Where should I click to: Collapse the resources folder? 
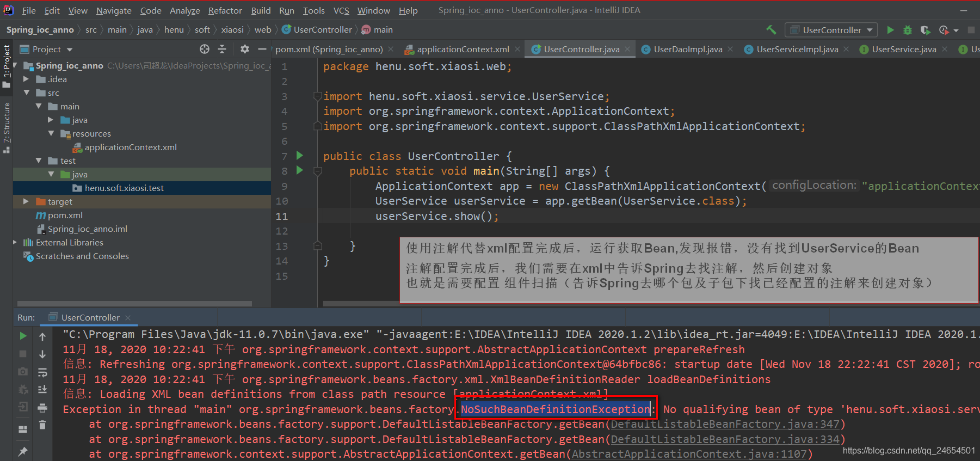pyautogui.click(x=51, y=133)
